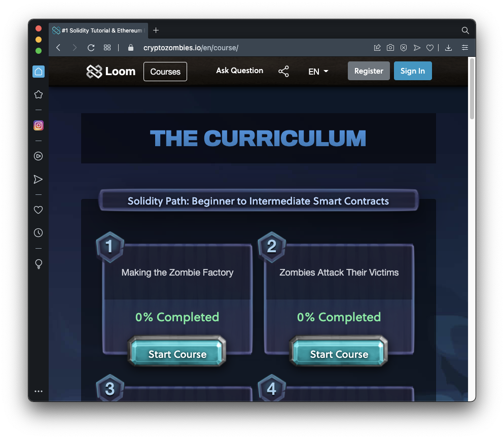The width and height of the screenshot is (504, 439).
Task: Select the Solidity Tutorial browser tab
Action: 99,30
